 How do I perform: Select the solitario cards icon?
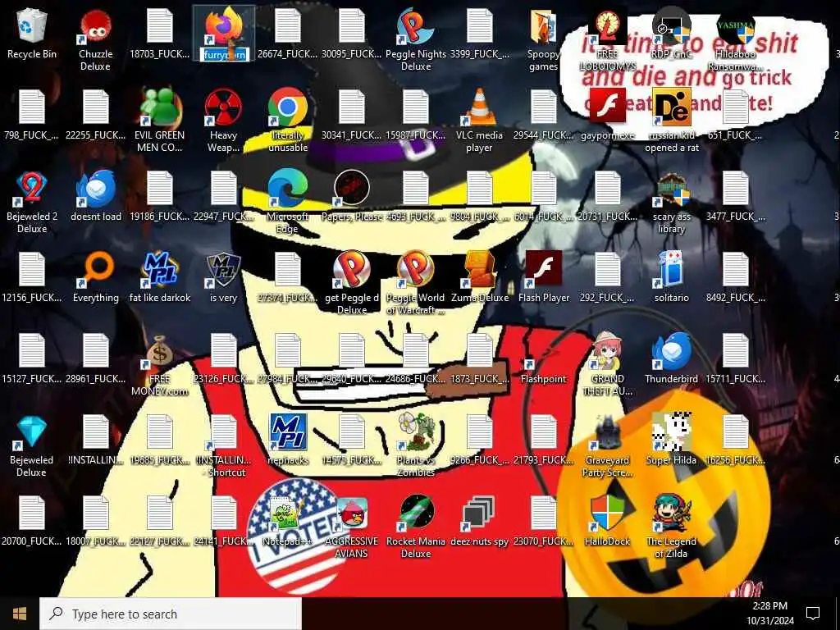coord(671,270)
